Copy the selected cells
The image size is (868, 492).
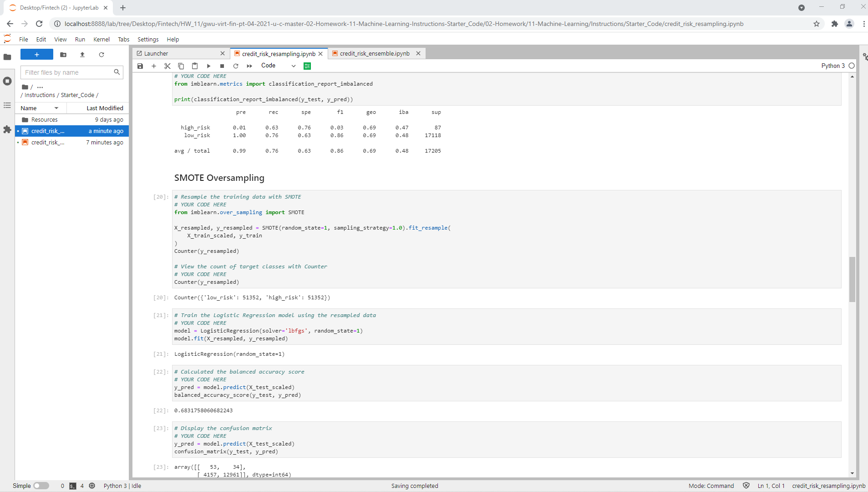181,66
